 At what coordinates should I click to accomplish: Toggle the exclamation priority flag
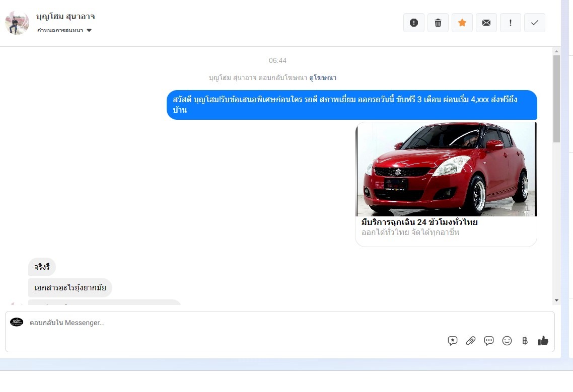coord(511,23)
